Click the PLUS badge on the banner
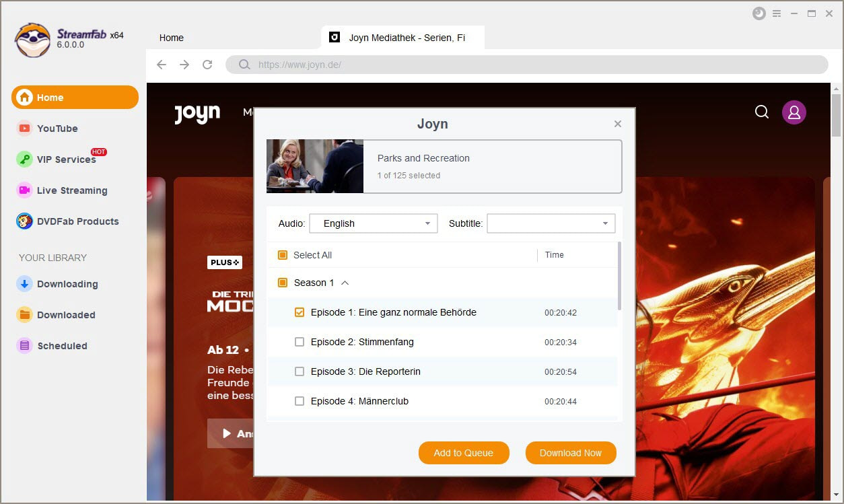844x504 pixels. pyautogui.click(x=225, y=262)
